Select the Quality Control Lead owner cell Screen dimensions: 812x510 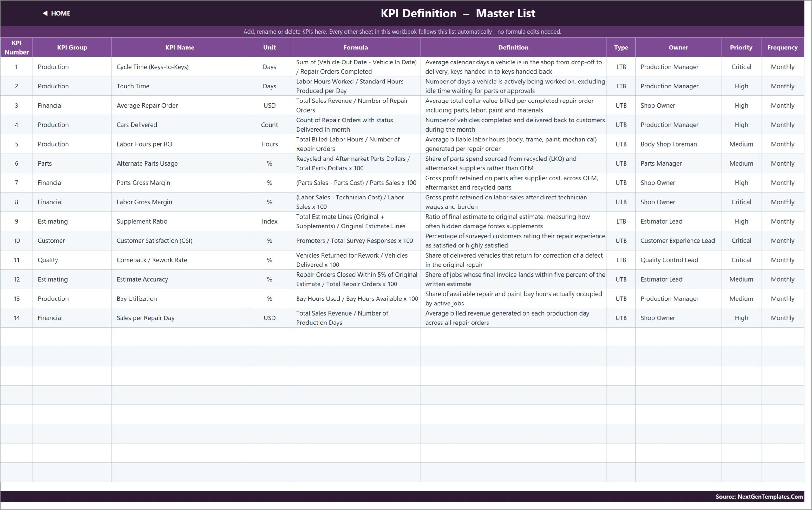coord(678,260)
